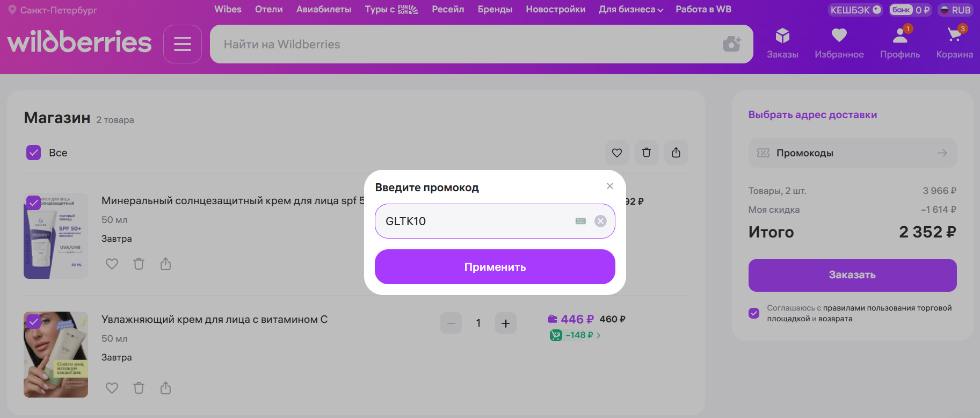Open КЕШБЭК cashback badge
The image size is (980, 418).
coord(855,10)
